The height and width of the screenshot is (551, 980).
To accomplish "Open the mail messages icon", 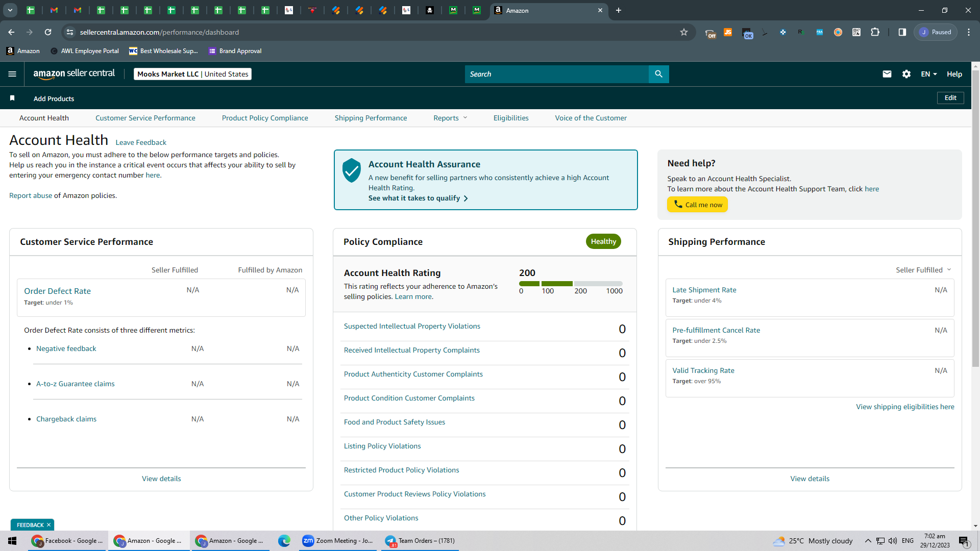I will [887, 74].
